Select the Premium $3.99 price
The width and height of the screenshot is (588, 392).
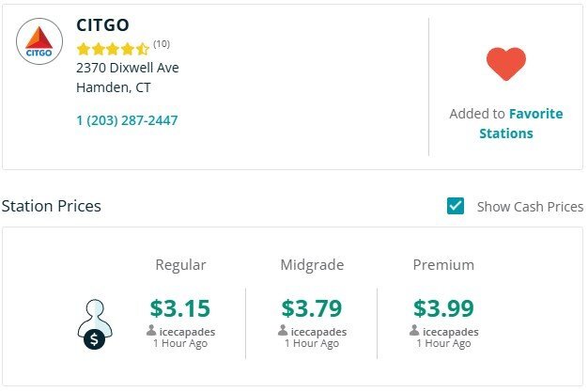pyautogui.click(x=443, y=307)
